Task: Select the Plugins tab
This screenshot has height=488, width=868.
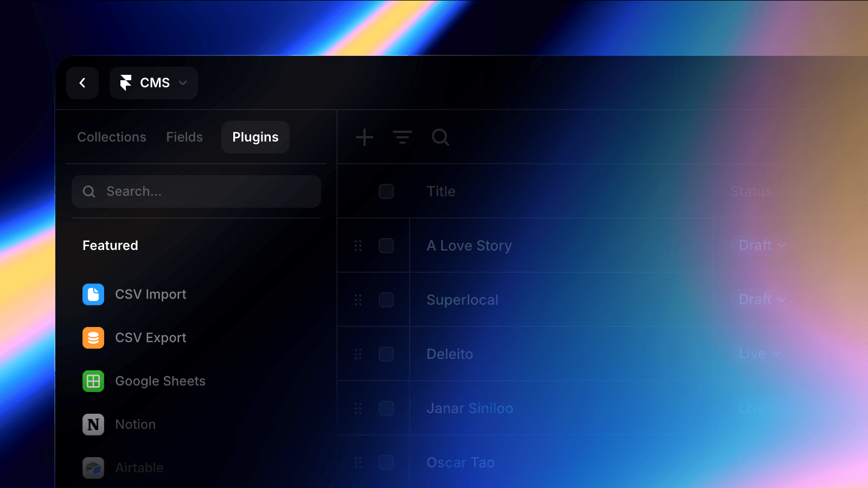Action: point(256,137)
